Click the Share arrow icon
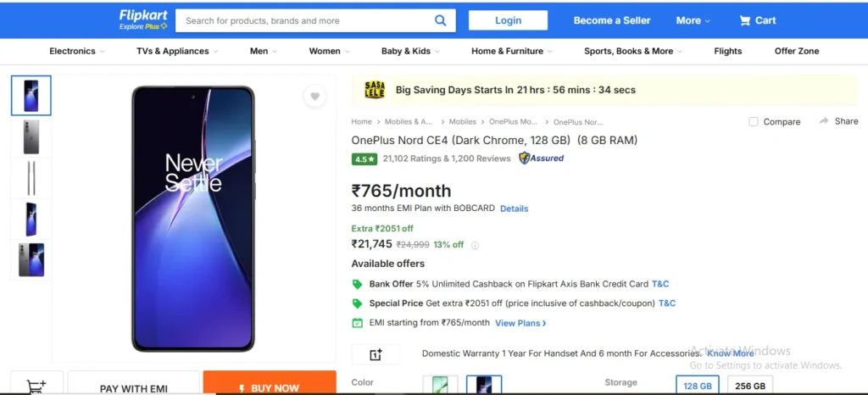This screenshot has height=395, width=868. pyautogui.click(x=824, y=120)
